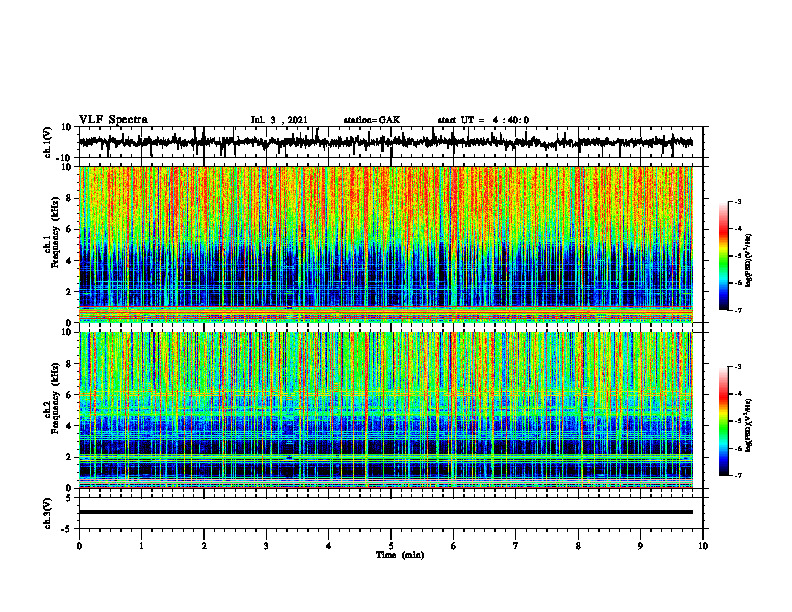This screenshot has width=792, height=612.
Task: Click the "4" tick on ch.1 frequency axis
Action: pos(69,261)
